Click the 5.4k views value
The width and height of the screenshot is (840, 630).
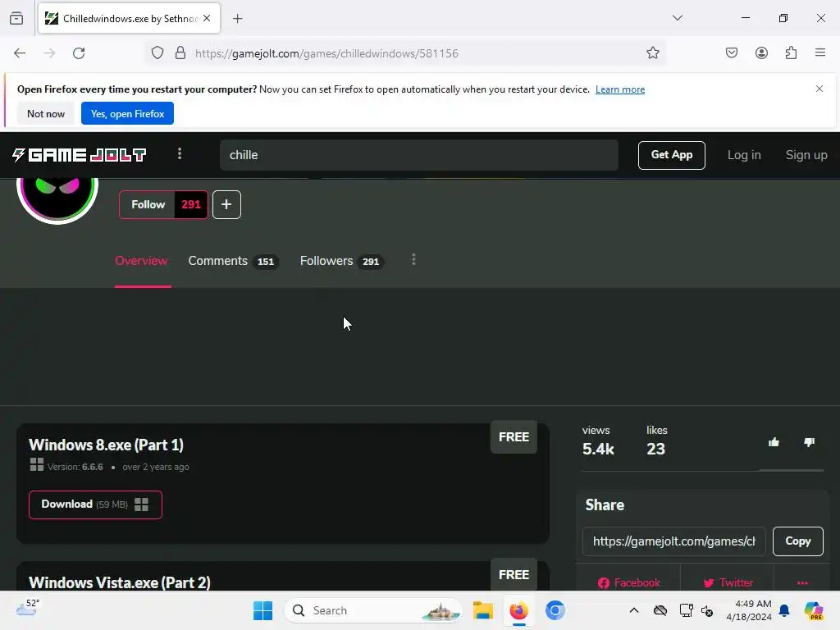pyautogui.click(x=598, y=449)
